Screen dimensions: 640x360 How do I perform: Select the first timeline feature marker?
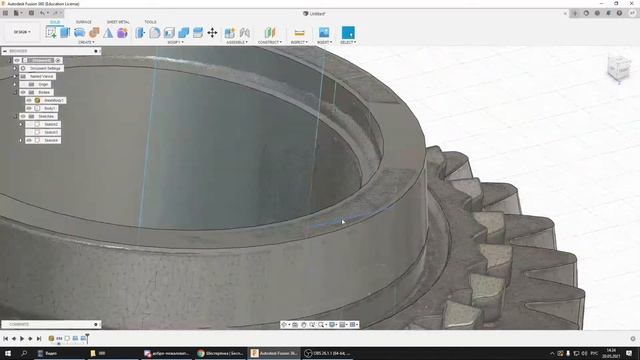coord(51,338)
